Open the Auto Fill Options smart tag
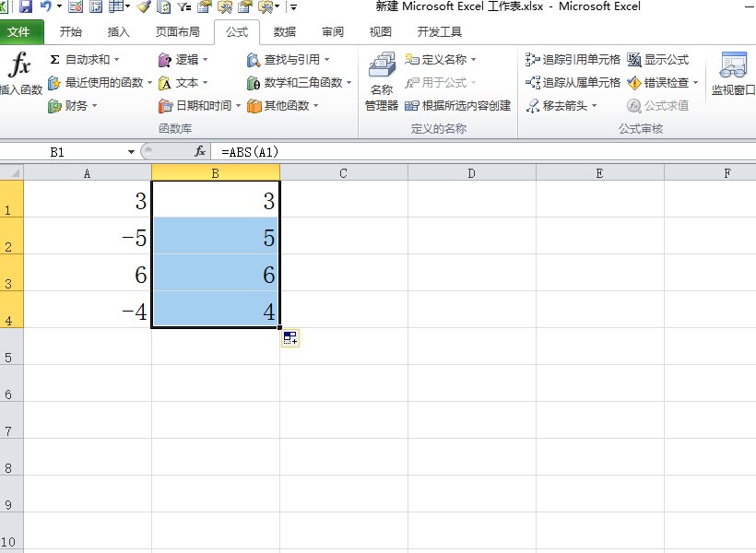The width and height of the screenshot is (756, 553). (289, 337)
